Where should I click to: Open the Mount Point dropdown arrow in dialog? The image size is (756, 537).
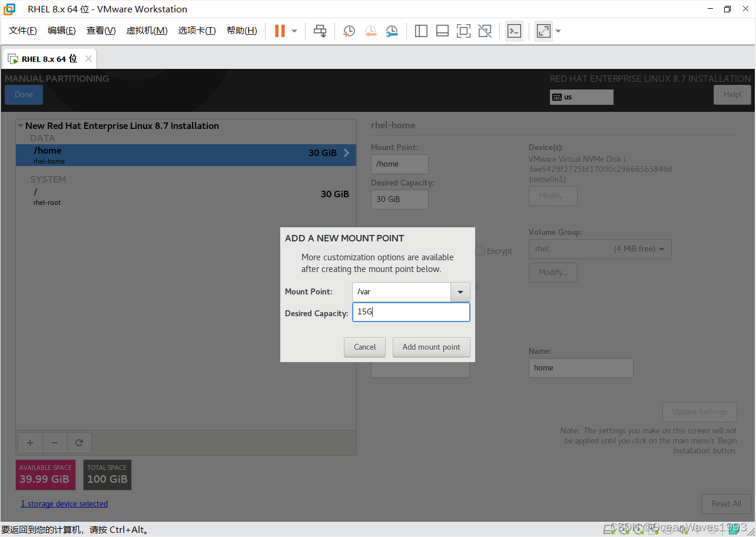[460, 292]
